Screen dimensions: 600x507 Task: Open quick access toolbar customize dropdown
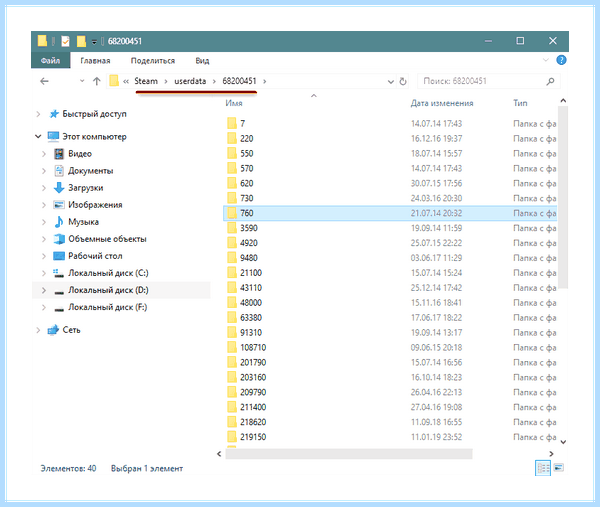coord(94,42)
